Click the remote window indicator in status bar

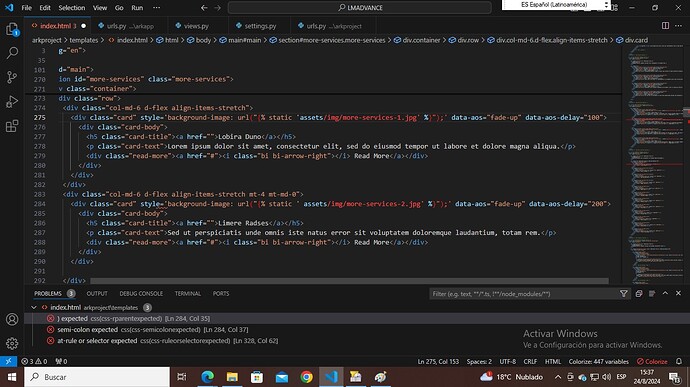[x=8, y=361]
